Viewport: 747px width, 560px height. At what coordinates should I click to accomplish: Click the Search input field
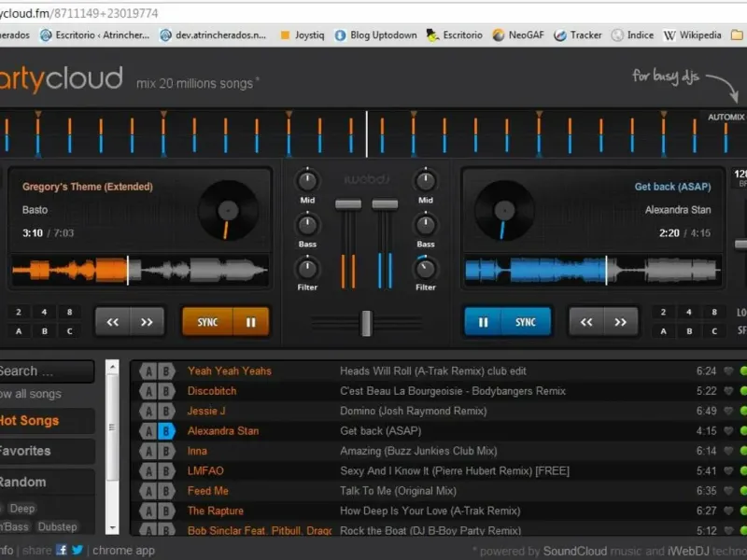(x=46, y=371)
